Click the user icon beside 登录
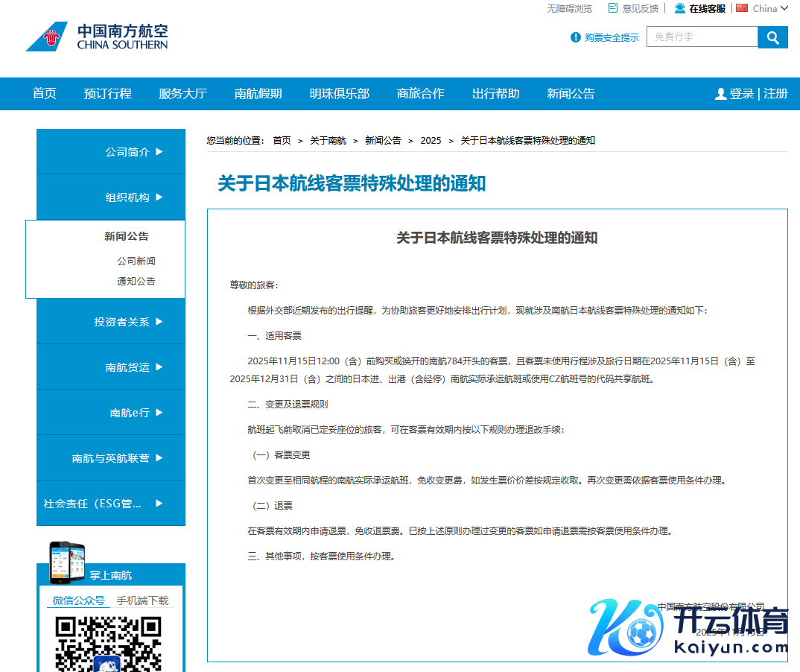The width and height of the screenshot is (800, 672). pyautogui.click(x=720, y=94)
